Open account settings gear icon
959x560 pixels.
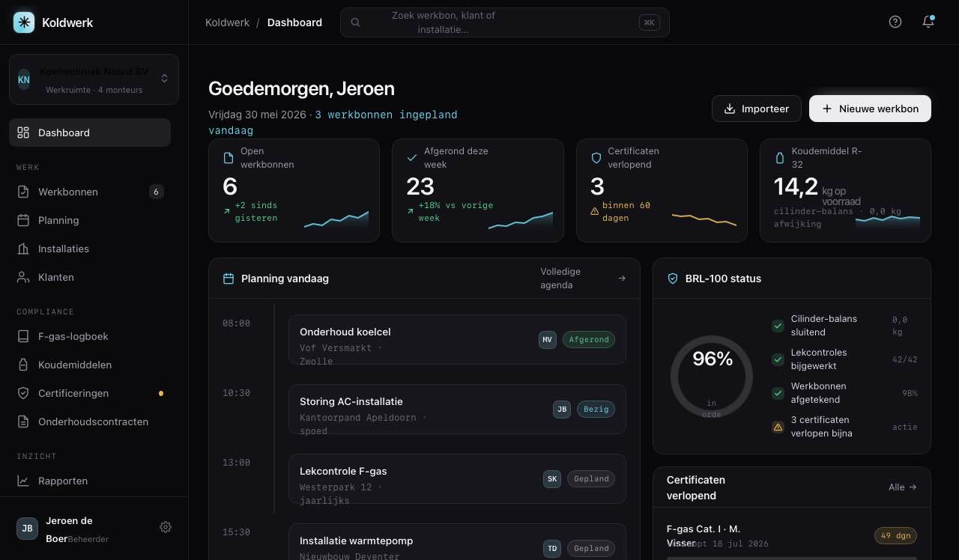(x=166, y=527)
